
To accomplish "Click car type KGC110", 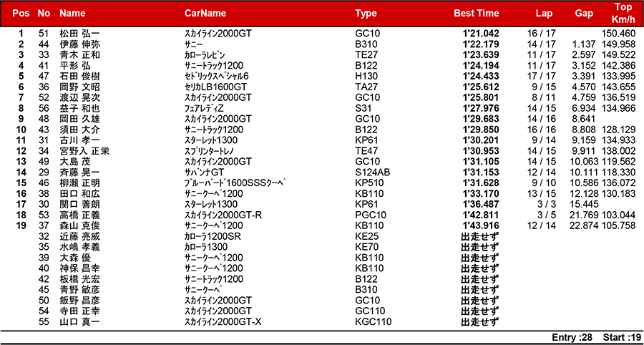I will (x=374, y=322).
